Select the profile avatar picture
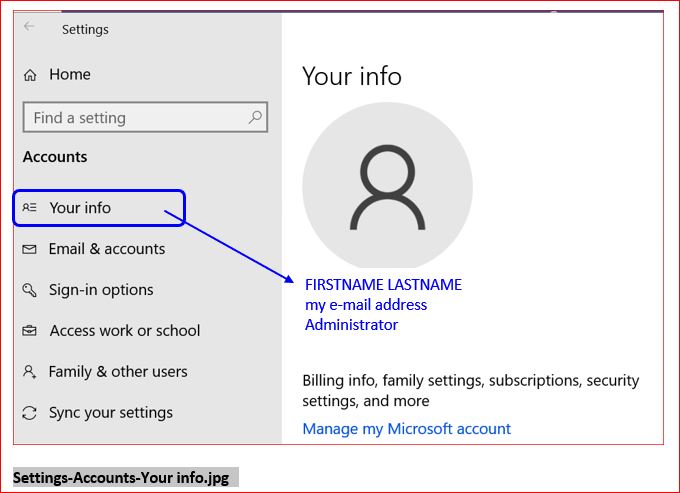The height and width of the screenshot is (493, 680). tap(387, 187)
